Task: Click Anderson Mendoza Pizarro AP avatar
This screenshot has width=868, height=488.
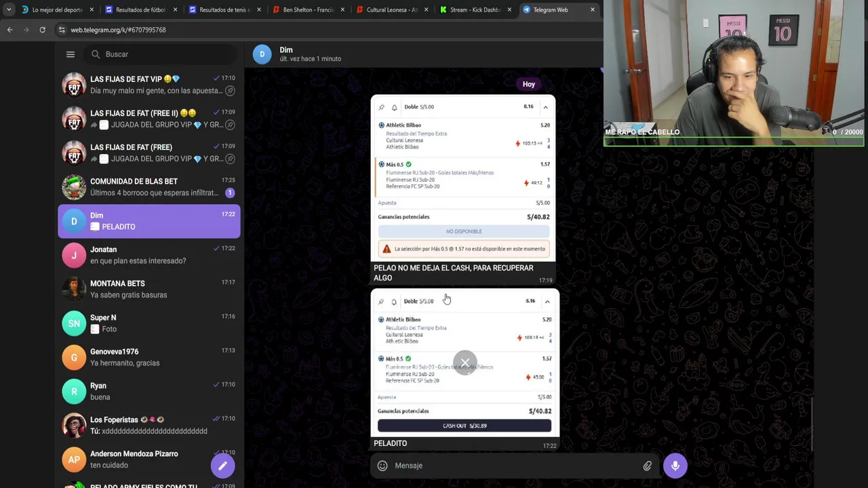Action: [x=74, y=460]
